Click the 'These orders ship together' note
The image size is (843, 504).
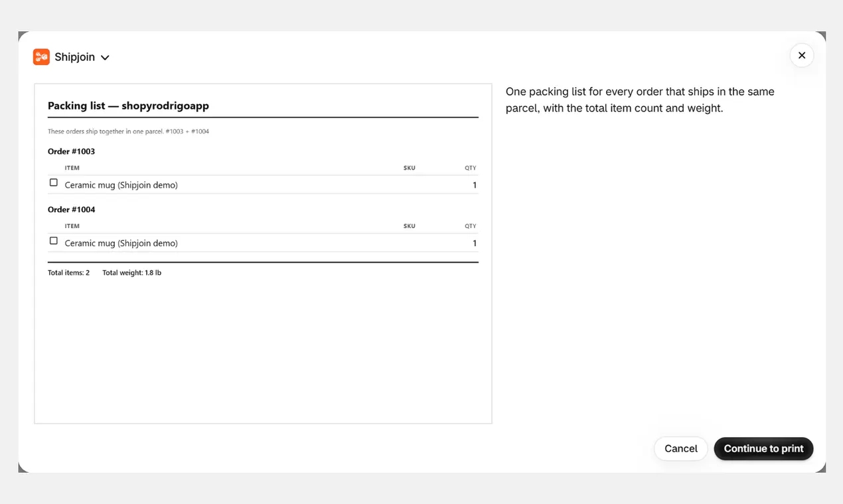point(128,131)
